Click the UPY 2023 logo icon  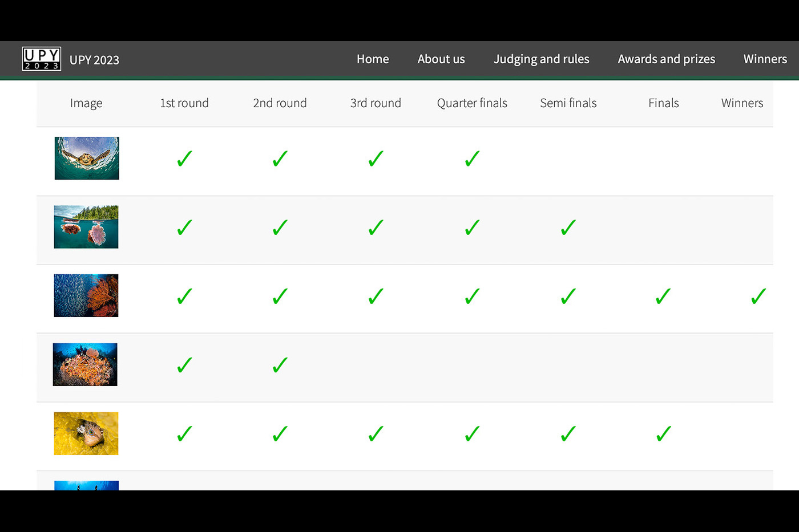[42, 59]
